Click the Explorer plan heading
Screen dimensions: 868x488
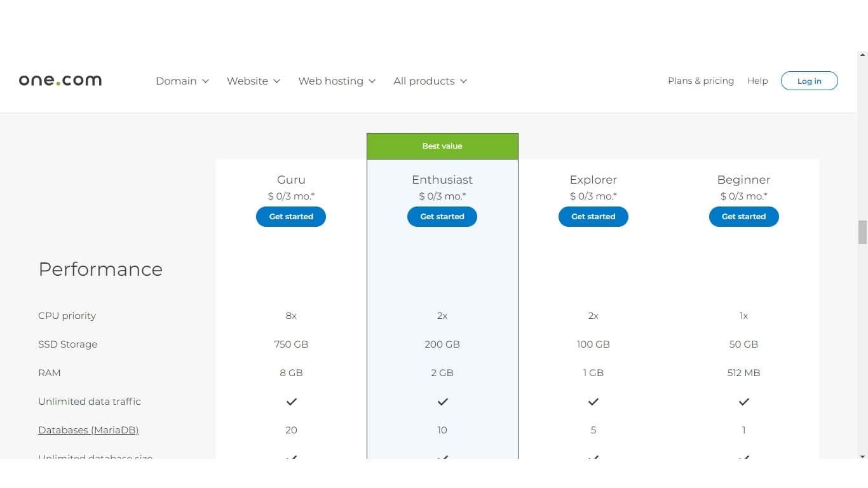[x=593, y=180]
